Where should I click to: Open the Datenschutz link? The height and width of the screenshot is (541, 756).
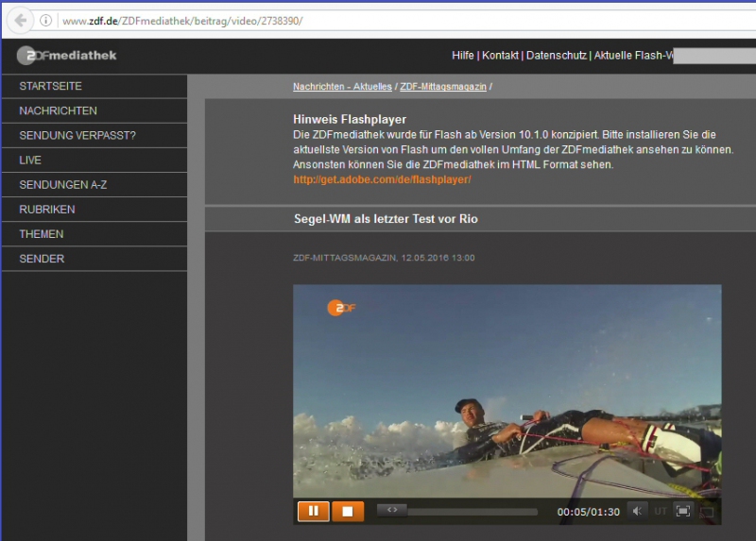coord(557,56)
